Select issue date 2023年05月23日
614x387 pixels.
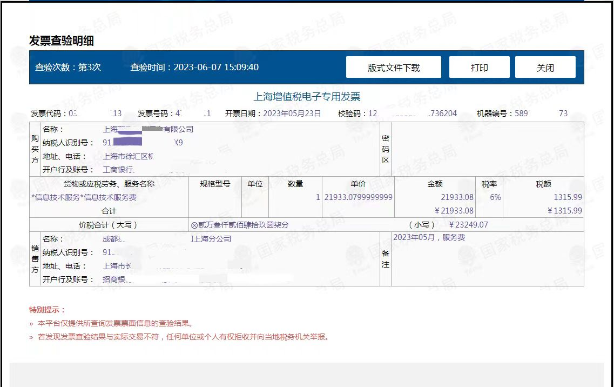coord(292,113)
